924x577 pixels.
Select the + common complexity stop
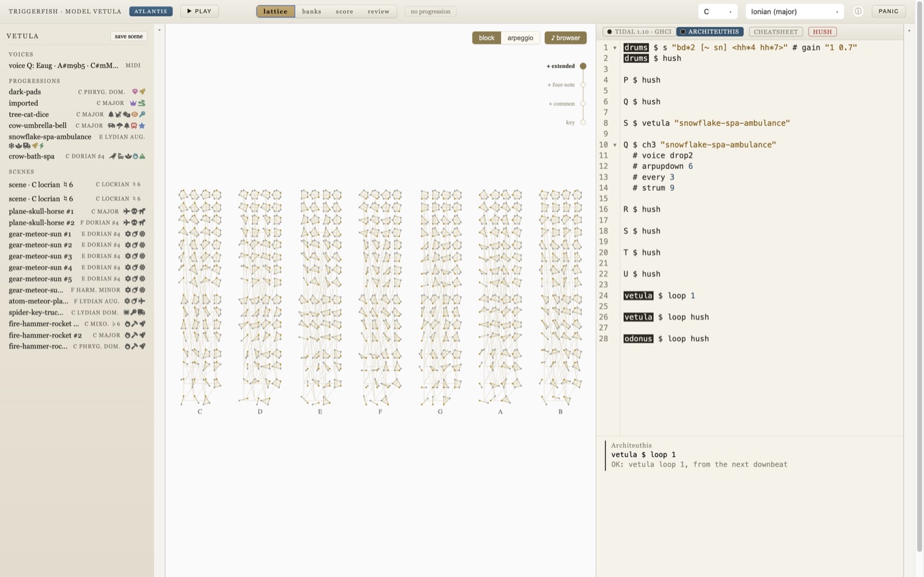[583, 104]
